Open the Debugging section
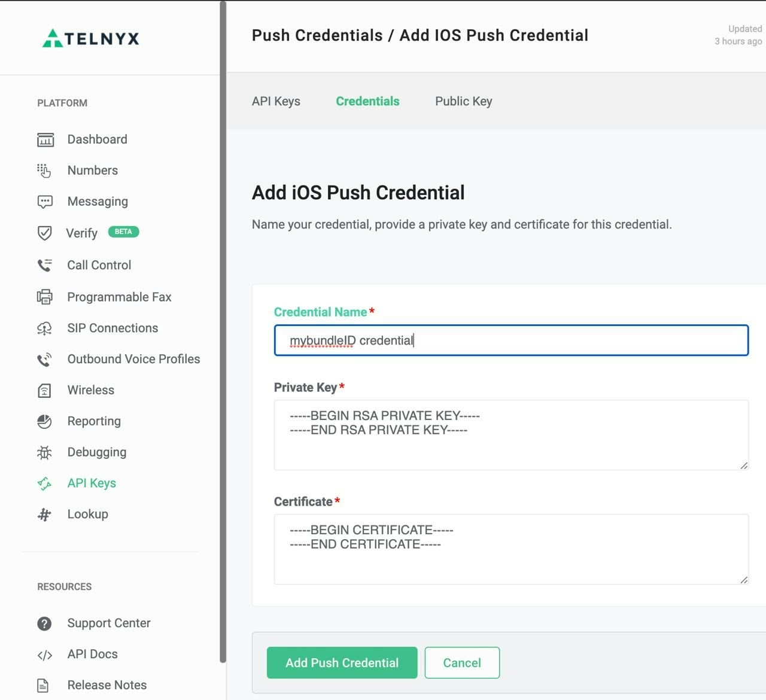Image resolution: width=766 pixels, height=700 pixels. click(96, 452)
